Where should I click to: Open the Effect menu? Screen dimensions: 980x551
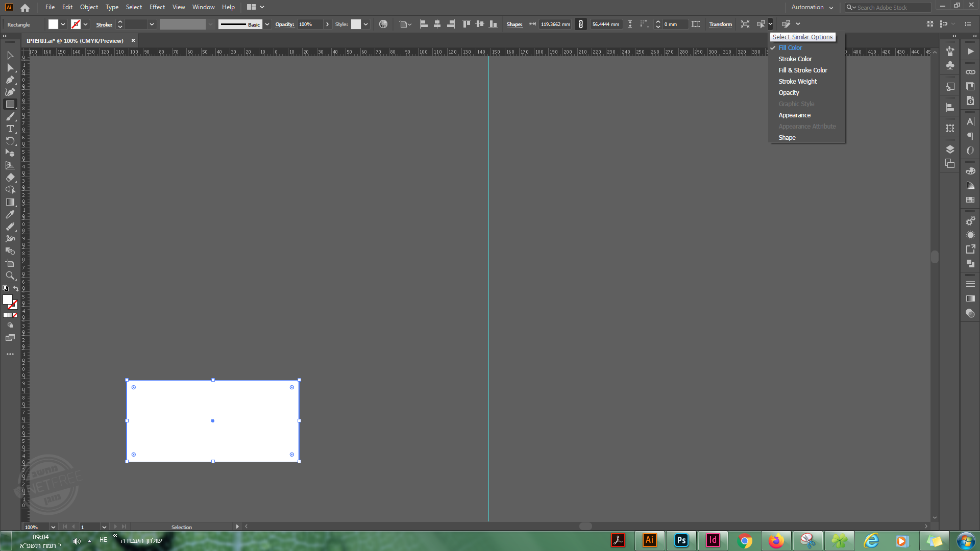pos(157,7)
